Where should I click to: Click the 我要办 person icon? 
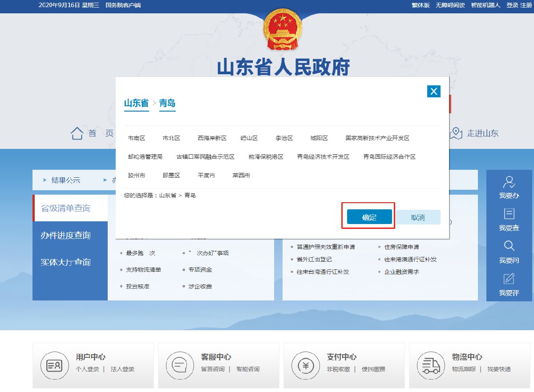tap(509, 182)
